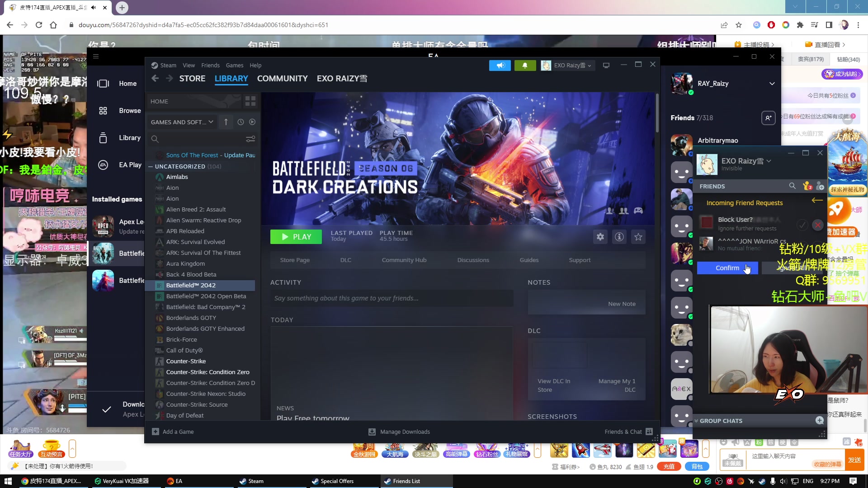Image resolution: width=868 pixels, height=488 pixels.
Task: Toggle library grid view button
Action: point(250,101)
